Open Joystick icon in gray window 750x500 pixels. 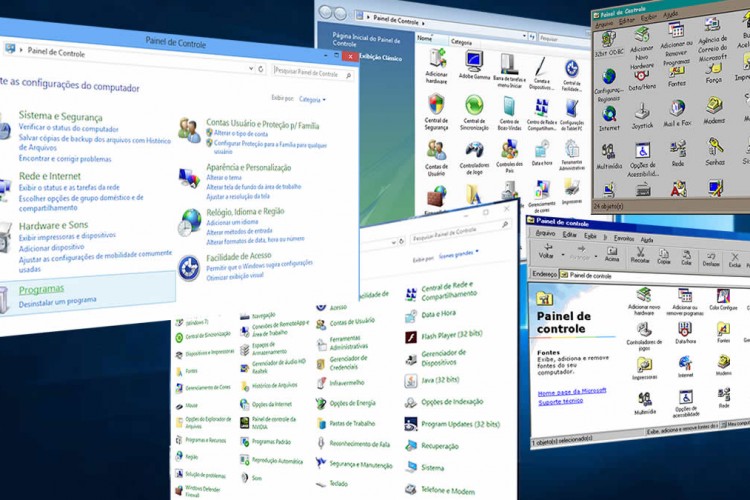642,117
